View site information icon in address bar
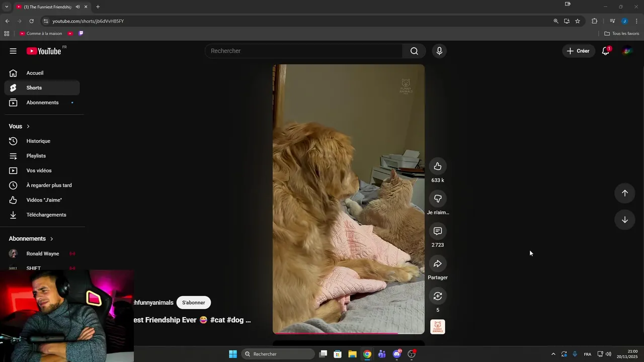Viewport: 644px width, 362px height. [46, 21]
